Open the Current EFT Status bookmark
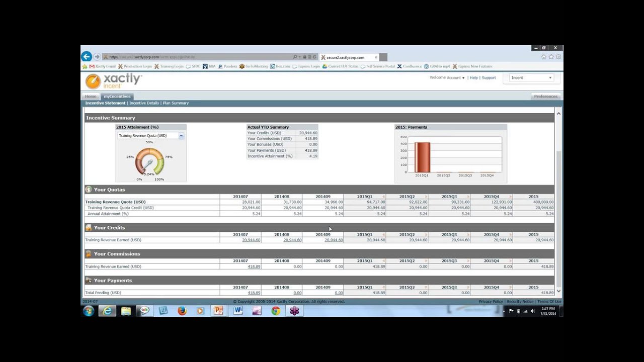 click(x=341, y=66)
